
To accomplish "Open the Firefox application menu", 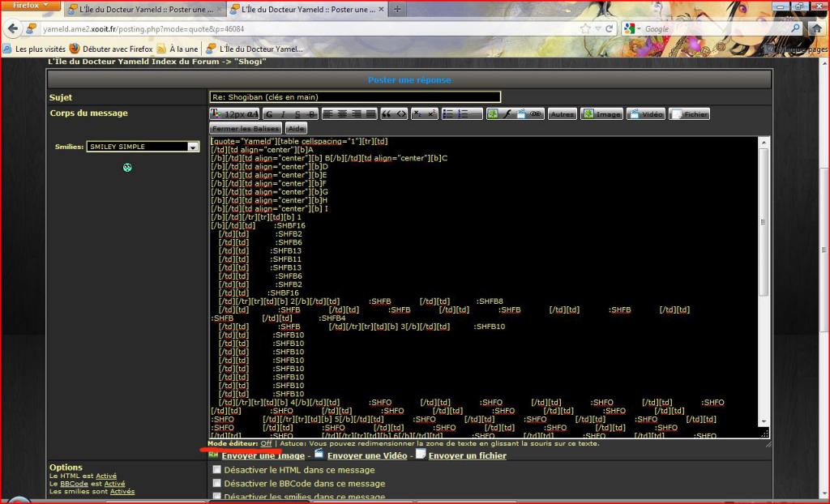I will pos(30,6).
